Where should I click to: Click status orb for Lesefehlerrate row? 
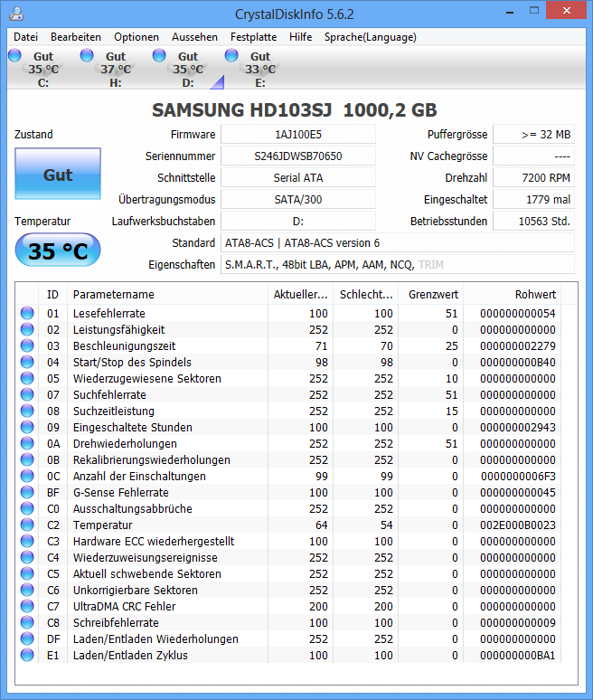tap(27, 313)
